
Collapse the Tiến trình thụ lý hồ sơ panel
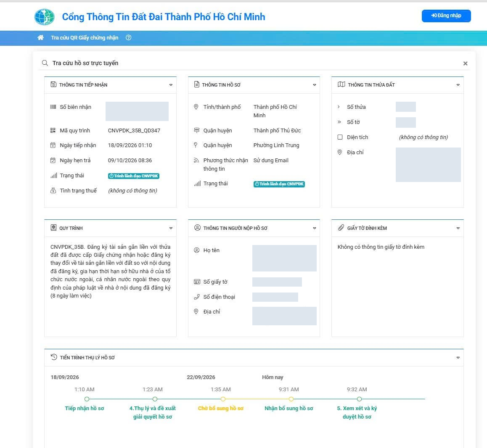click(x=458, y=358)
